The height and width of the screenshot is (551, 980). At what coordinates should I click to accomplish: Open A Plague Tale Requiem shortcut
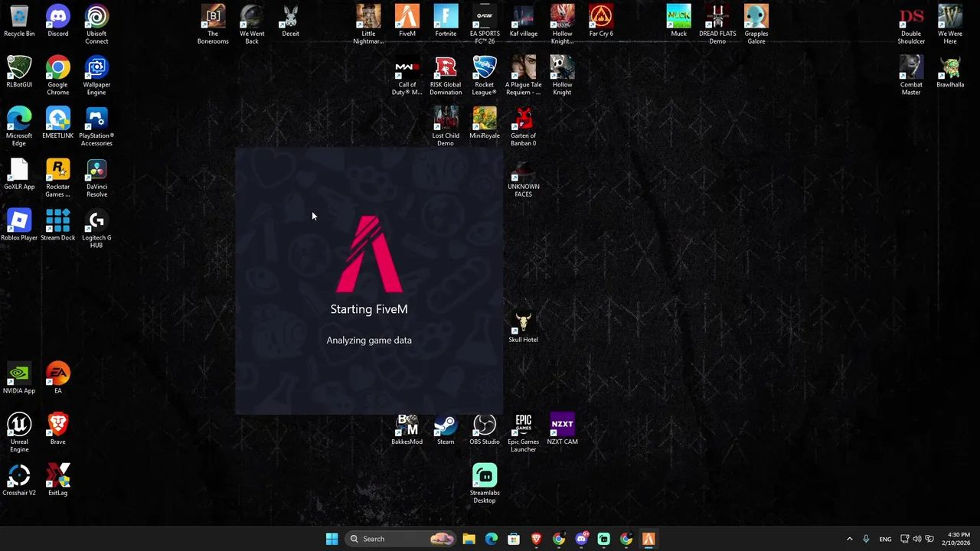pyautogui.click(x=523, y=76)
